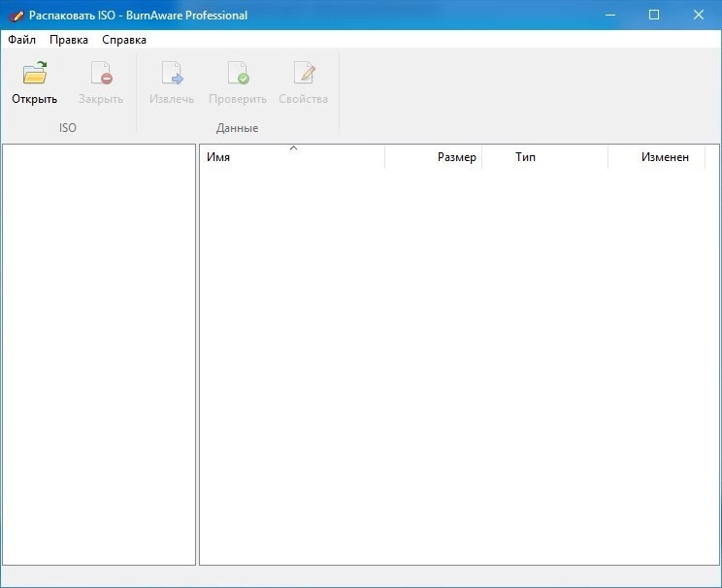Open the Файл menu
Image resolution: width=722 pixels, height=588 pixels.
click(21, 40)
